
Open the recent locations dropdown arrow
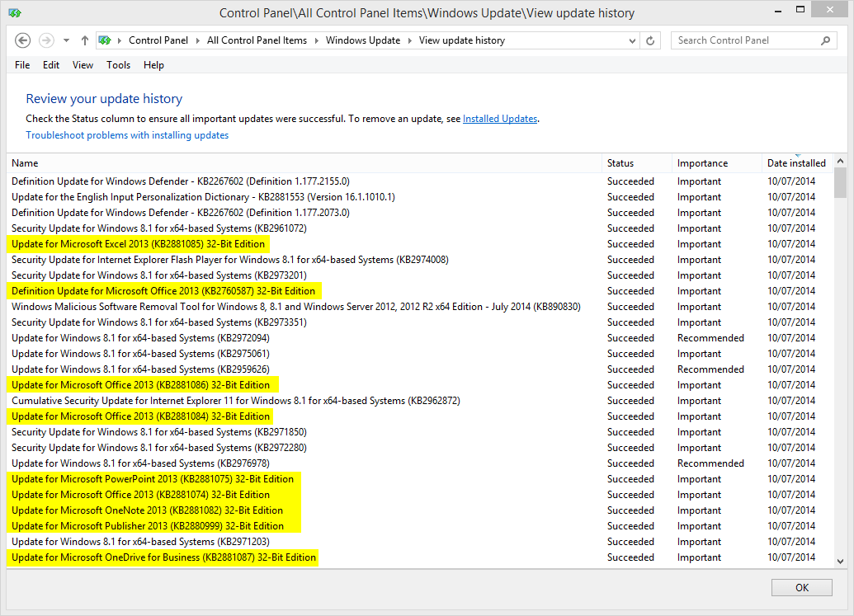pos(66,40)
